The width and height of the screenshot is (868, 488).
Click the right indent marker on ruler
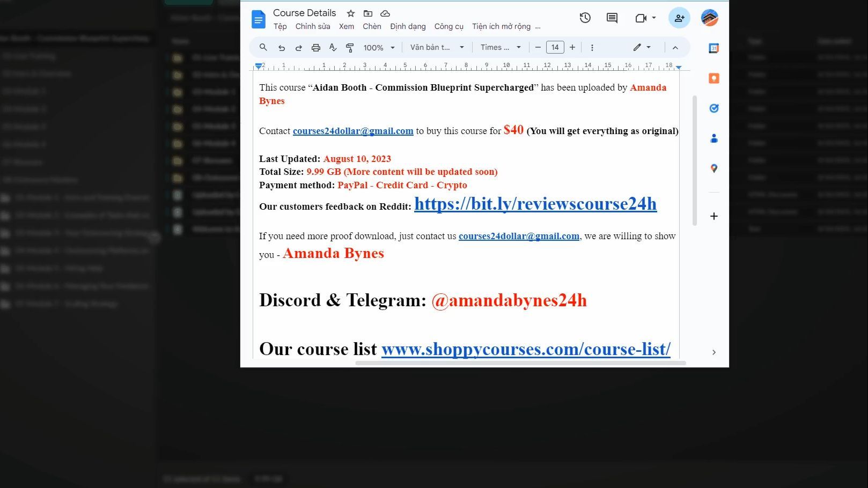point(679,67)
